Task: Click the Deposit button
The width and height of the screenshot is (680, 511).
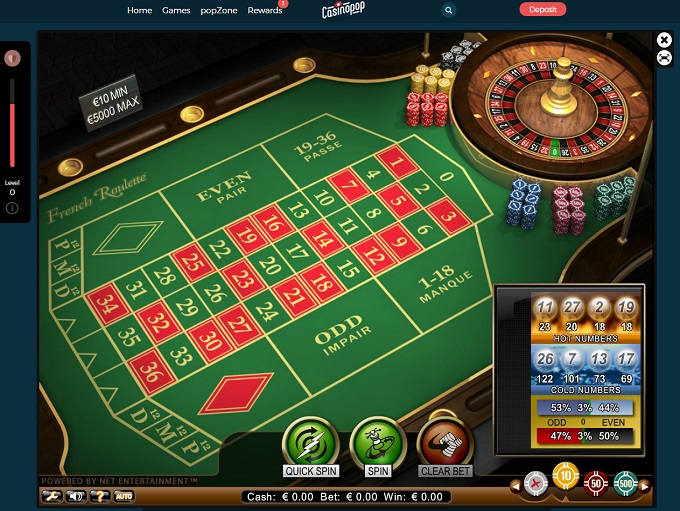Action: click(543, 9)
